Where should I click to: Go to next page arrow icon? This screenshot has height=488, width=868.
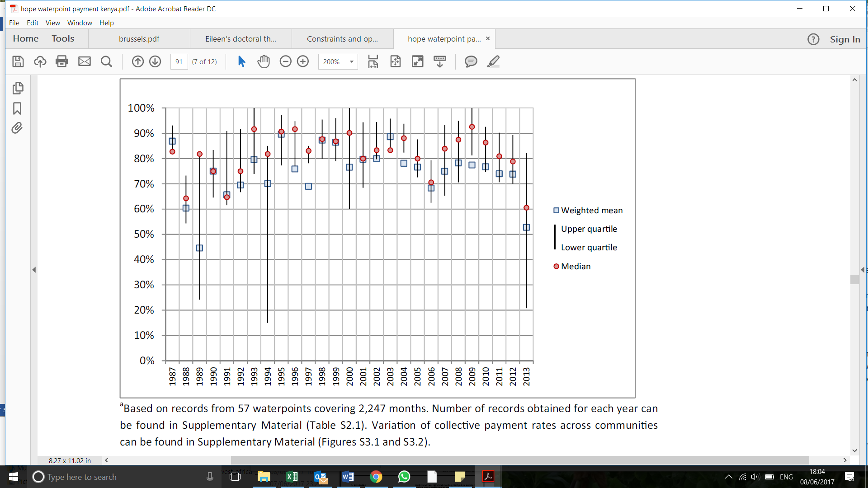(x=155, y=61)
